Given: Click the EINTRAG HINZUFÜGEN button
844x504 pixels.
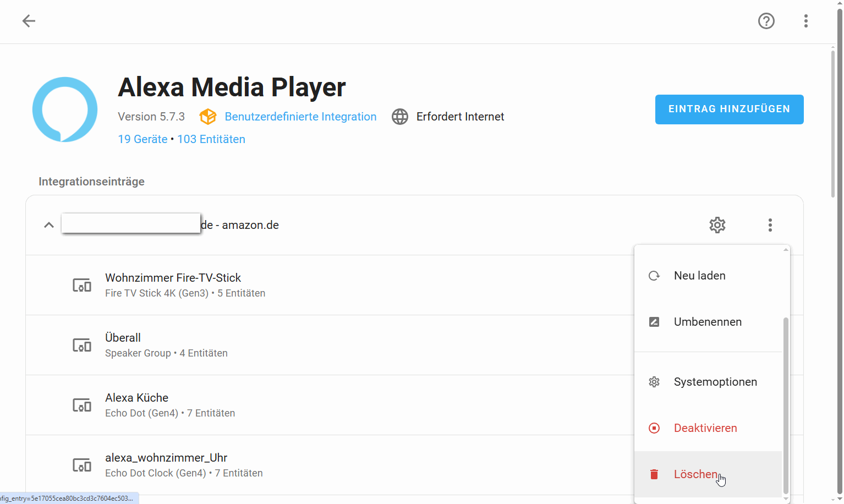Looking at the screenshot, I should click(x=730, y=109).
